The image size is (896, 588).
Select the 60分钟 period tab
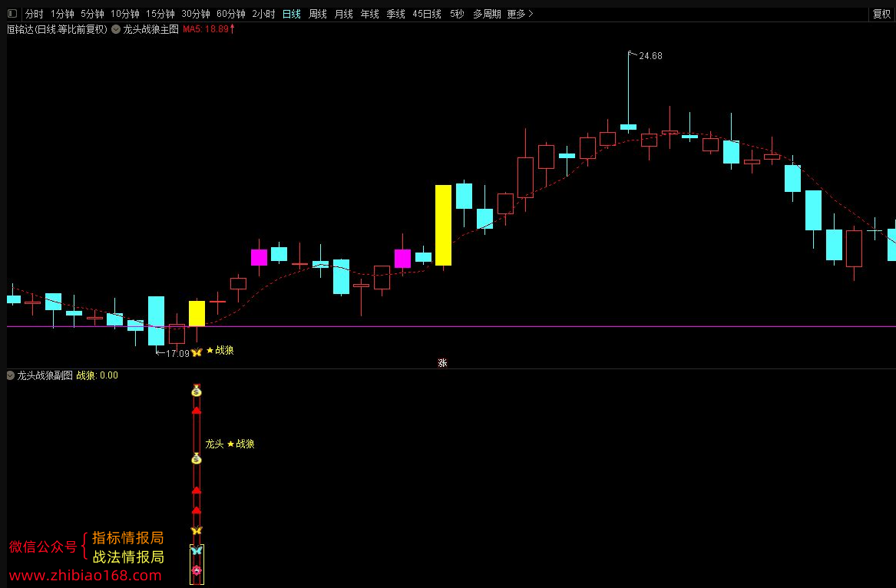click(x=231, y=14)
